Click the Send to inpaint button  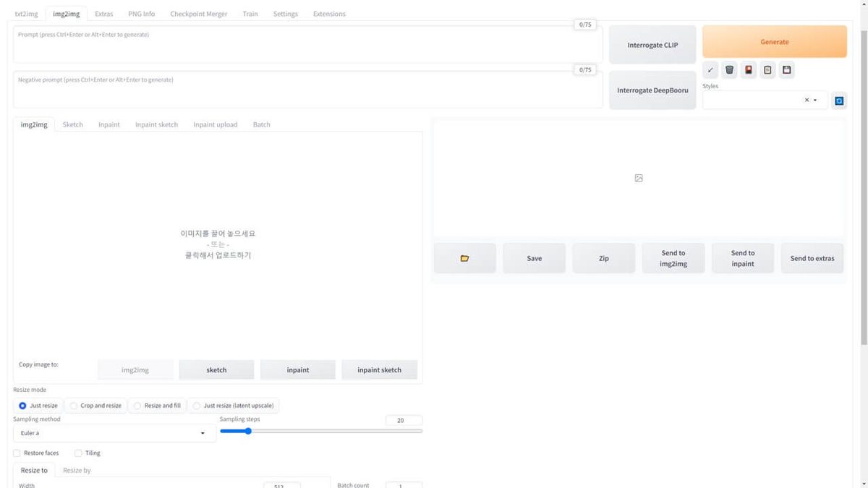coord(743,258)
